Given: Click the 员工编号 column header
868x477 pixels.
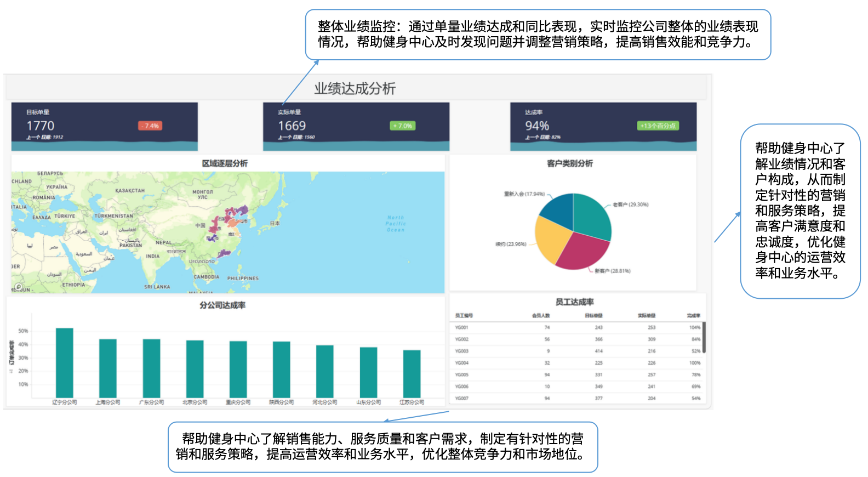Looking at the screenshot, I should coord(464,316).
